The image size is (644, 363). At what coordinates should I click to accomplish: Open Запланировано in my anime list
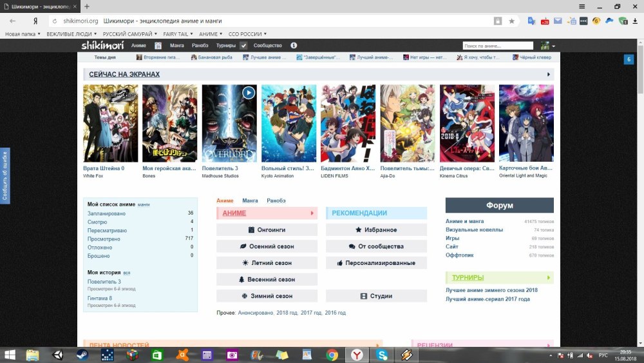106,213
